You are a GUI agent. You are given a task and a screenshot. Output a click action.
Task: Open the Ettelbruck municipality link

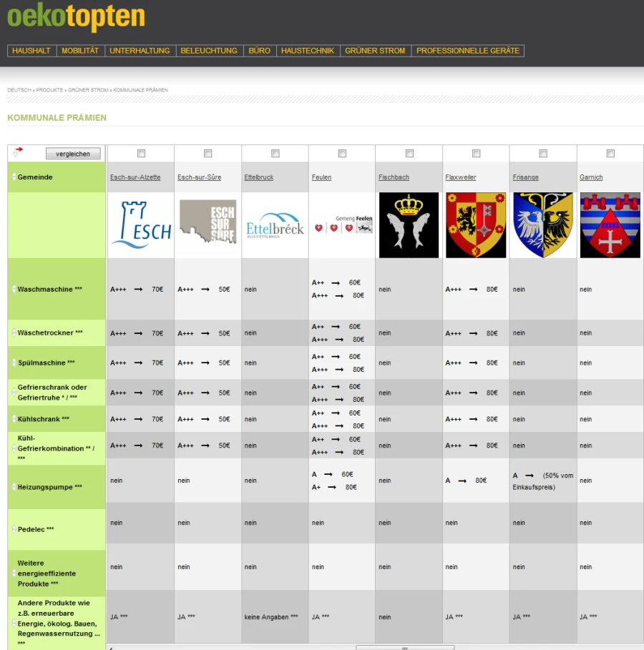pos(259,177)
